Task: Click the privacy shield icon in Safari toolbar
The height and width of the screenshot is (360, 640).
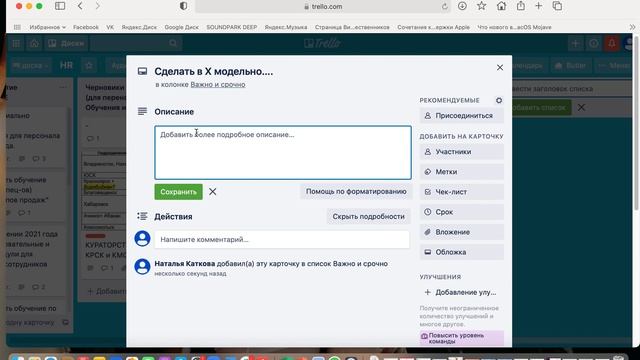Action: point(184,6)
